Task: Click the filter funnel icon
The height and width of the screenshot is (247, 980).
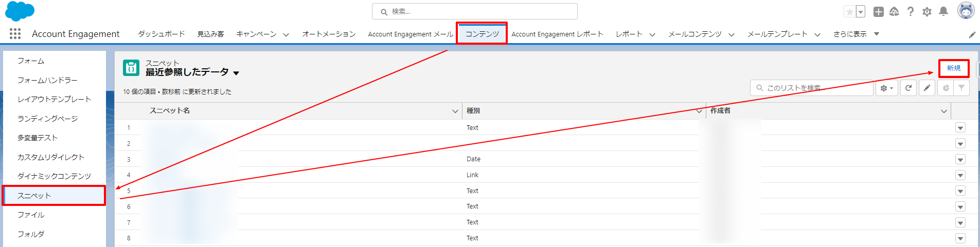Action: coord(961,88)
